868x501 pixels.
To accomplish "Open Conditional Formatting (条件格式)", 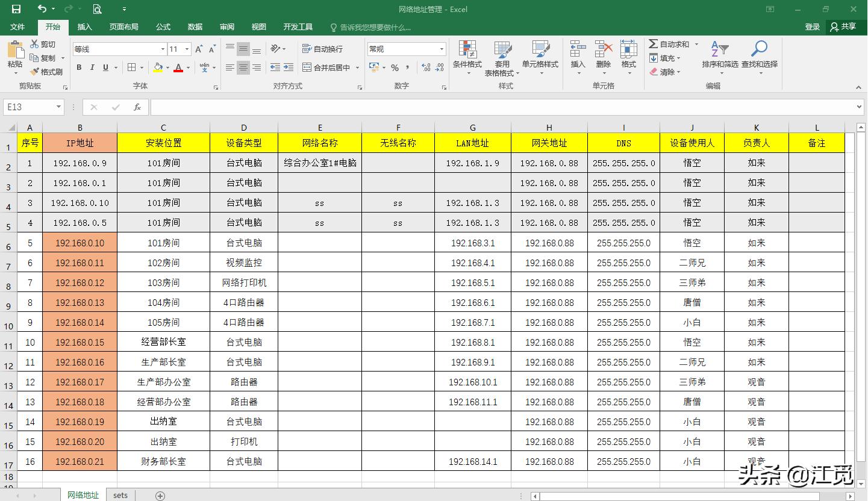I will point(467,57).
